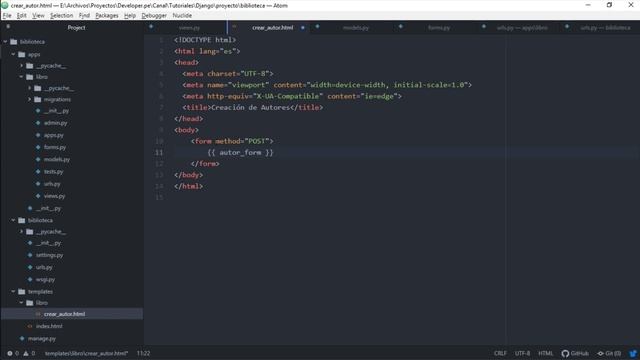640x360 pixels.
Task: Click the templates folder icon
Action: click(x=22, y=291)
